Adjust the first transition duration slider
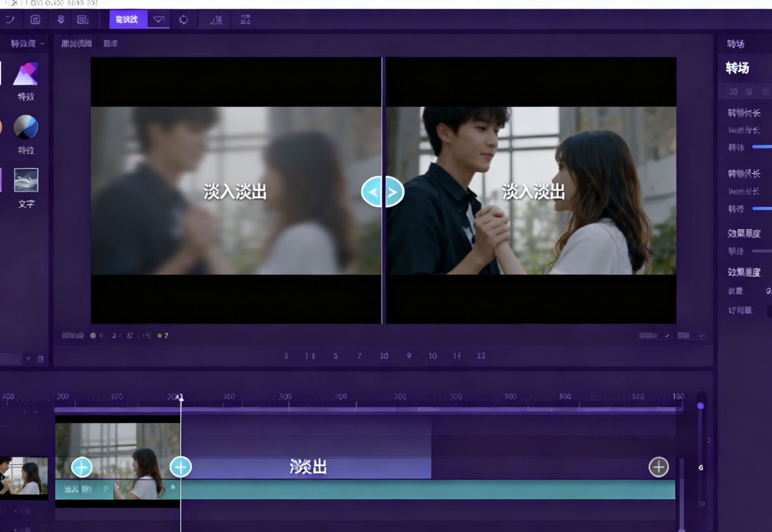The image size is (772, 532). [762, 147]
